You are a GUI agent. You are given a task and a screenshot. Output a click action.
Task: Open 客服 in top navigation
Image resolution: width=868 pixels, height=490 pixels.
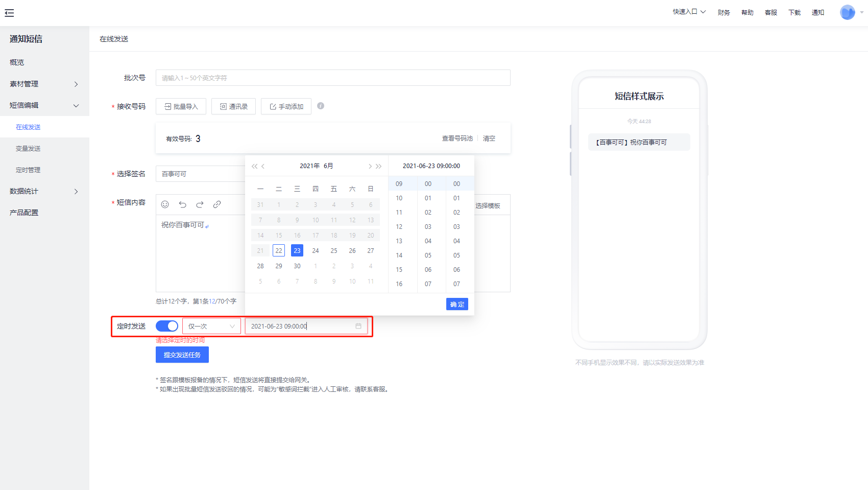[770, 13]
